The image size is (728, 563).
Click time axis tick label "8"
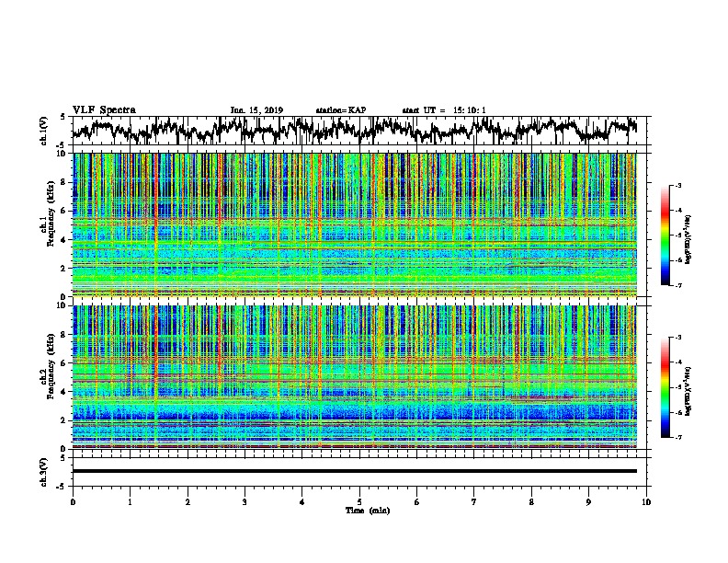531,502
